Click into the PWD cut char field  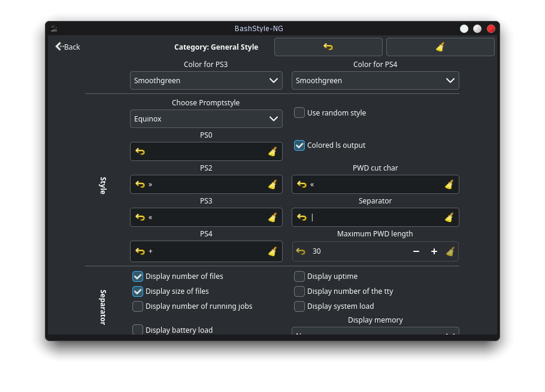(376, 184)
